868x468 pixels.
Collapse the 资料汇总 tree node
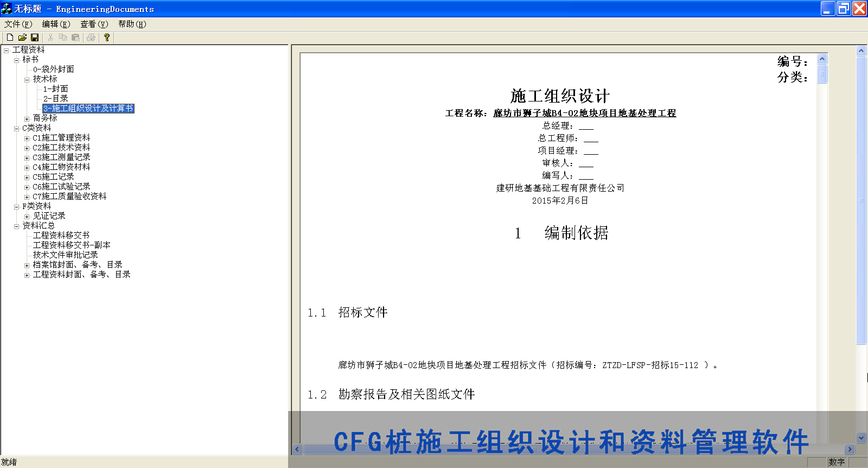click(x=16, y=226)
